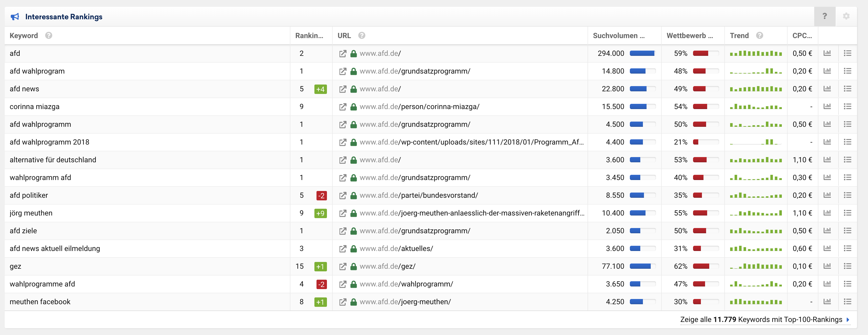
Task: Select keyword text 'alternative für deutschland'
Action: (x=53, y=160)
